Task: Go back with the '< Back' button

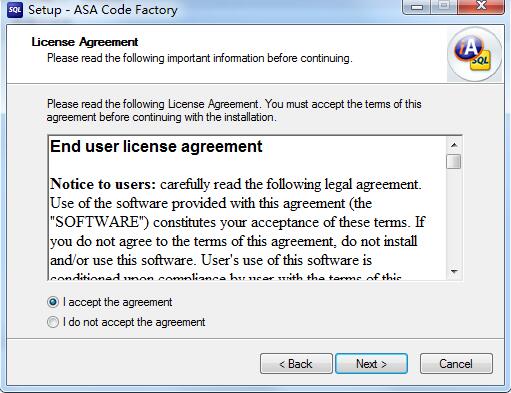Action: click(x=296, y=364)
